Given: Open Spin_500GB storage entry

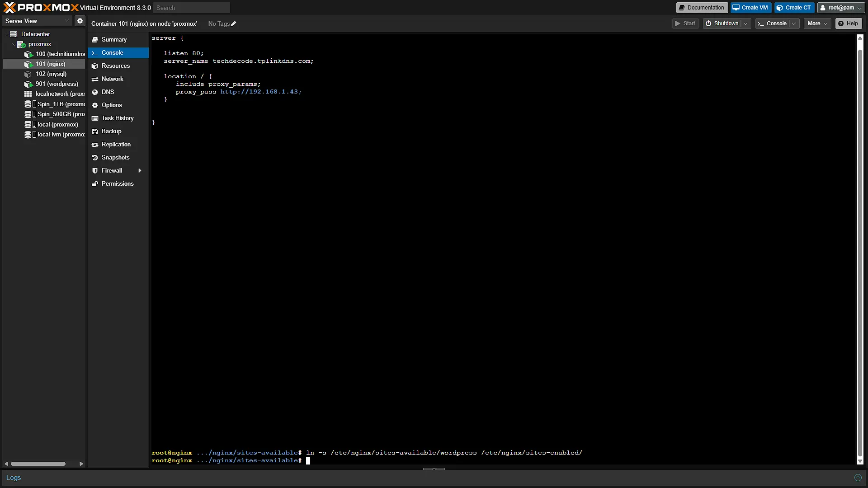Looking at the screenshot, I should click(x=55, y=114).
